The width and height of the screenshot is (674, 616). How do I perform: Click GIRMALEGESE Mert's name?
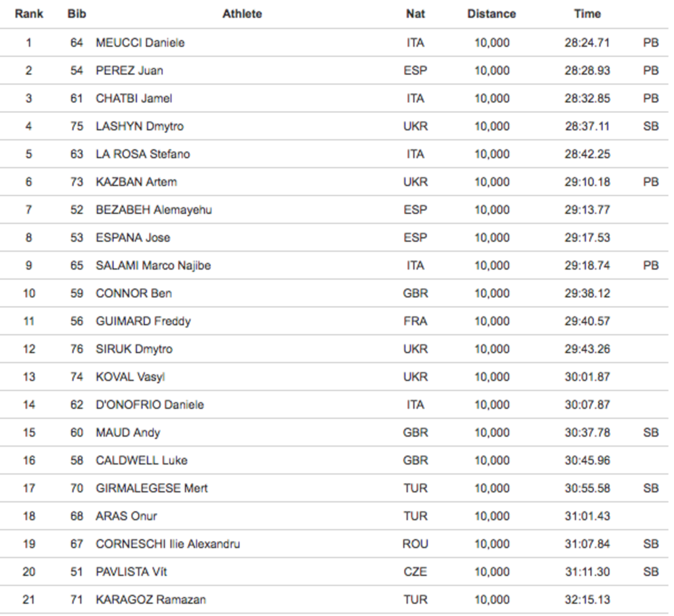(x=152, y=489)
